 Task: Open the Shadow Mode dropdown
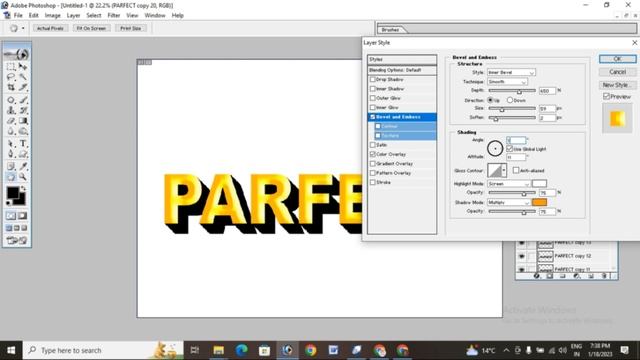[x=509, y=202]
